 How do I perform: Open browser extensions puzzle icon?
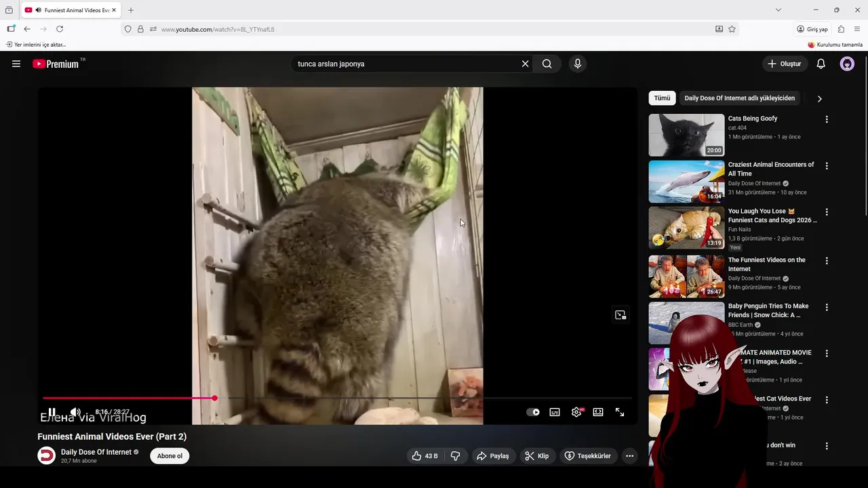[841, 29]
